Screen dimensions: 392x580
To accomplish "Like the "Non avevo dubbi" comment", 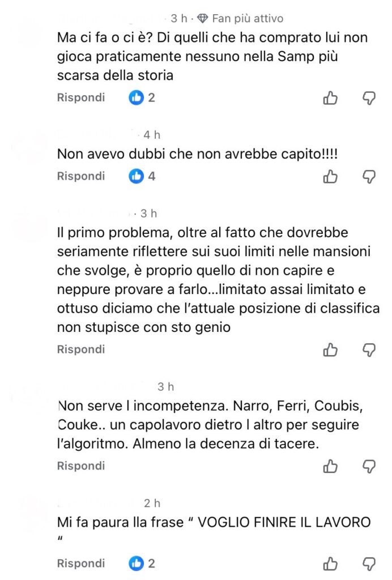I will [x=330, y=177].
